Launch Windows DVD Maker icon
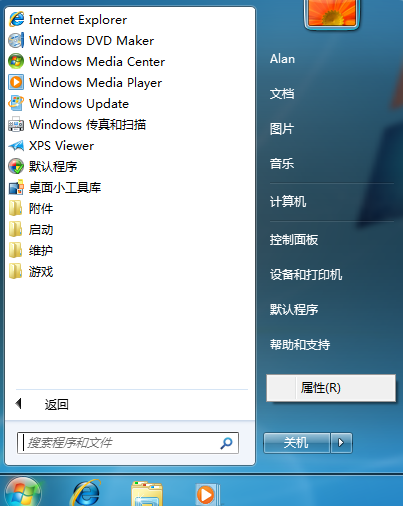Screen dimensions: 403x506 click(16, 40)
